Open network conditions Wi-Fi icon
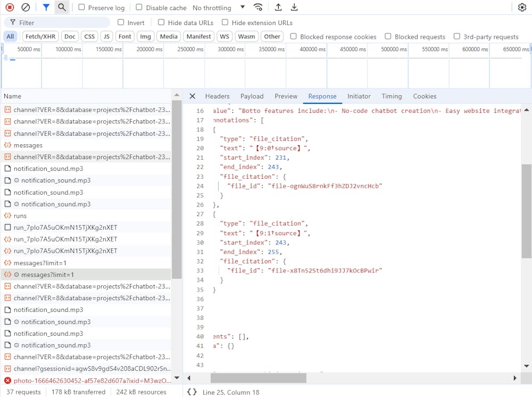 point(258,7)
